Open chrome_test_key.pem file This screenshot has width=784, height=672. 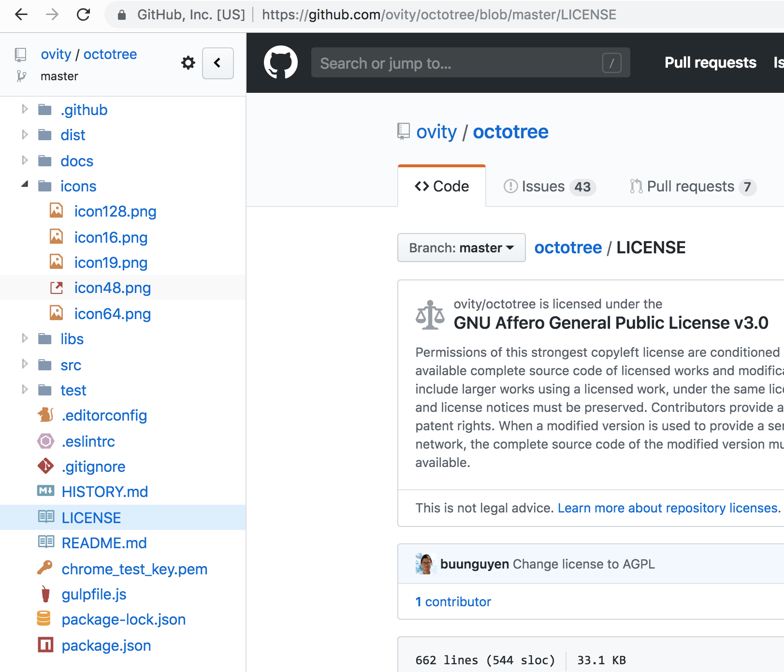pos(134,569)
